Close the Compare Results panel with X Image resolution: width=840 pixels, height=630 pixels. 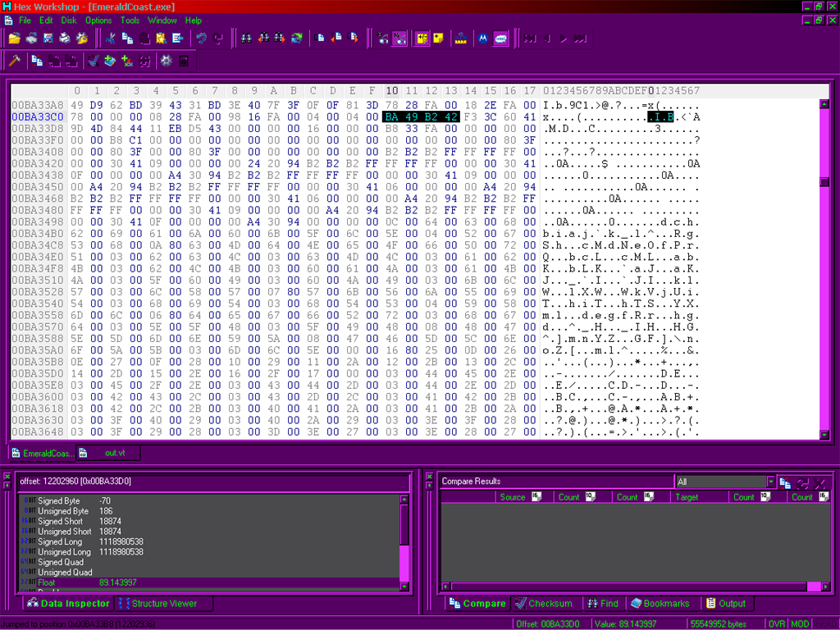tap(429, 477)
